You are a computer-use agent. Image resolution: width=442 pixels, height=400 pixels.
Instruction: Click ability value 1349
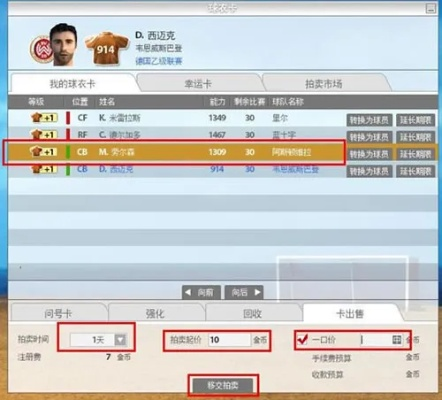tap(217, 118)
